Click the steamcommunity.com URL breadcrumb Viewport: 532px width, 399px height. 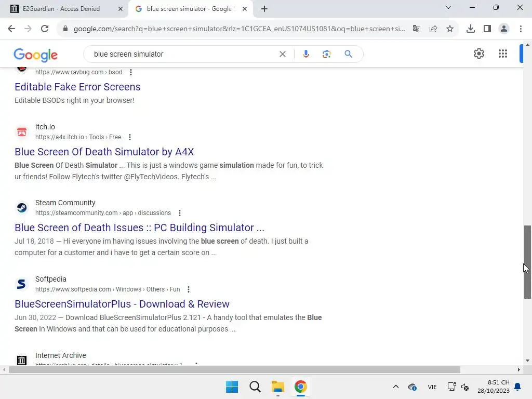click(x=103, y=213)
